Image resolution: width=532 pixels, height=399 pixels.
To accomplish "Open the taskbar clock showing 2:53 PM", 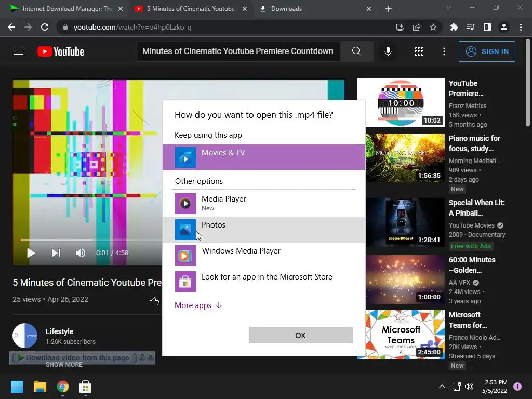I will (x=495, y=387).
